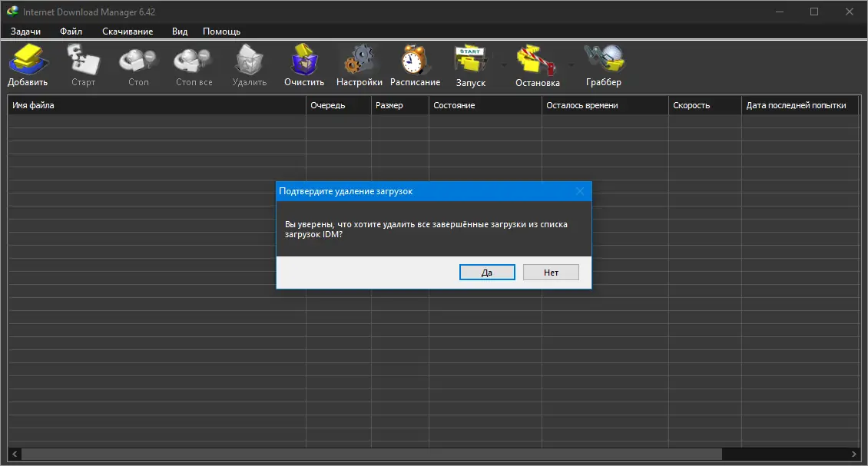The width and height of the screenshot is (868, 466).
Task: Open the Задачи menu
Action: (25, 31)
